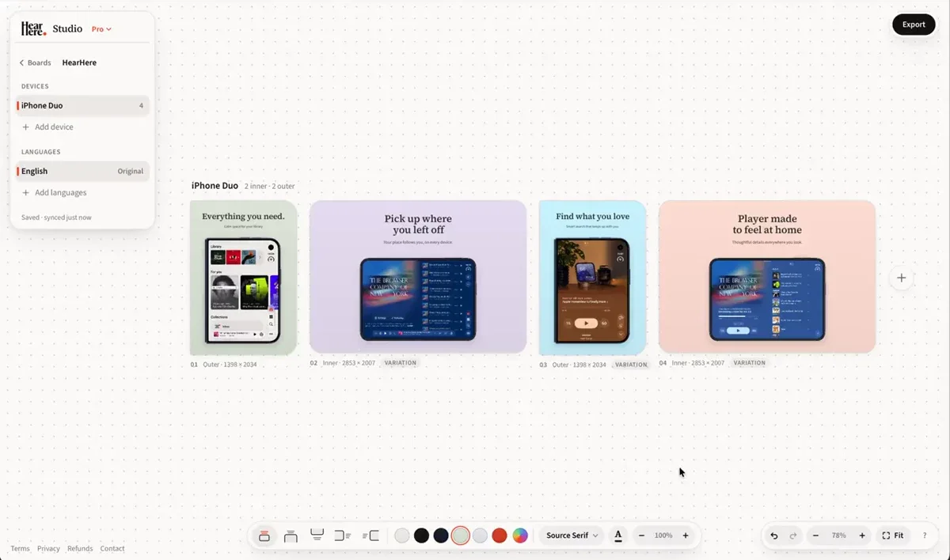Click the Studio label in the header
950x560 pixels.
coord(67,28)
